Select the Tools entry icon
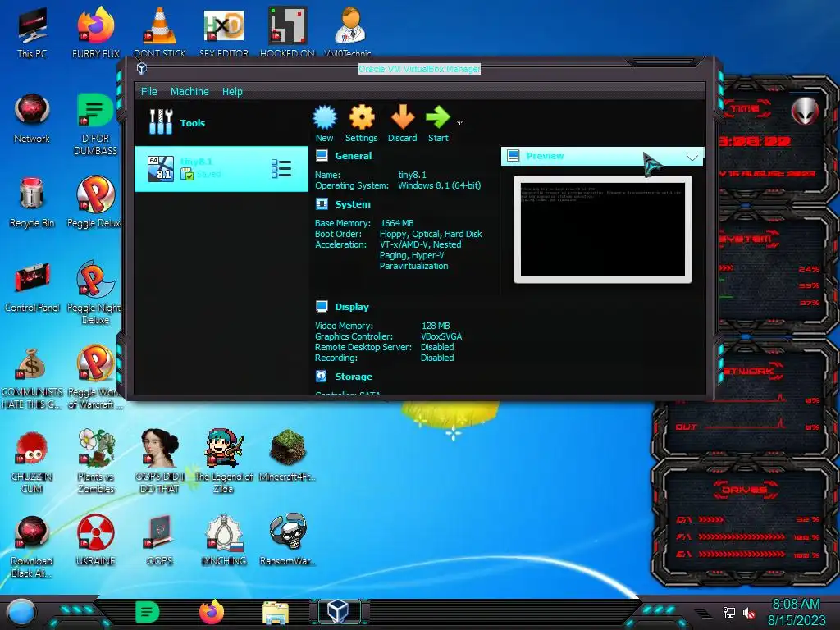 point(161,122)
